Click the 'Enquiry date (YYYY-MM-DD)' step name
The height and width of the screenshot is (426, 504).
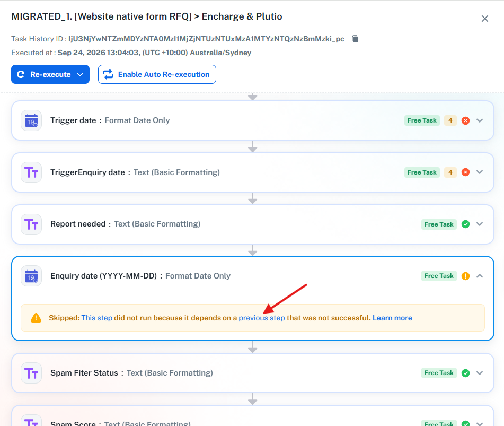click(103, 276)
